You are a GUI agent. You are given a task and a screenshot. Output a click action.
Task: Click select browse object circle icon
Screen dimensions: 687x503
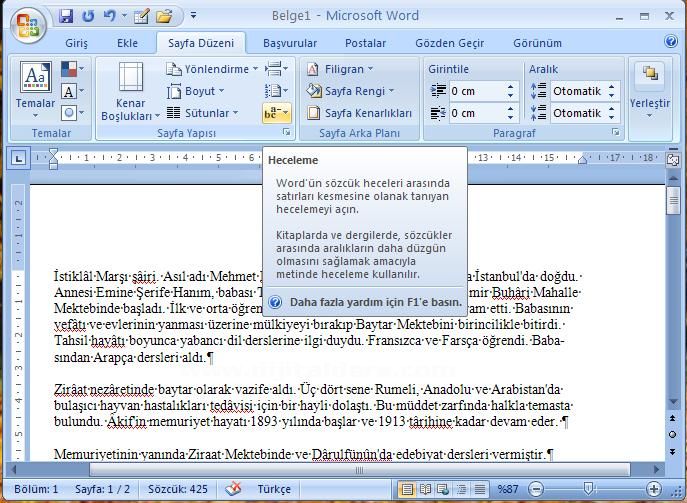[x=672, y=435]
